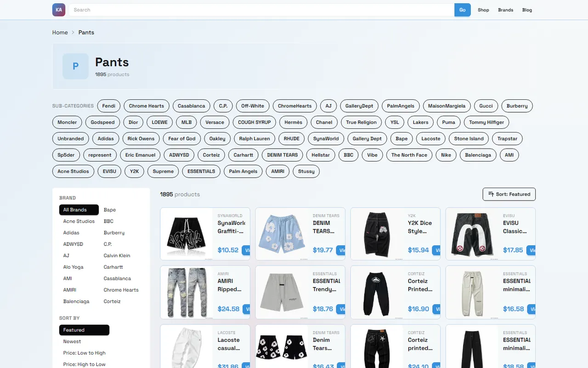Select the Palm Angels sub-category chip

coord(243,171)
